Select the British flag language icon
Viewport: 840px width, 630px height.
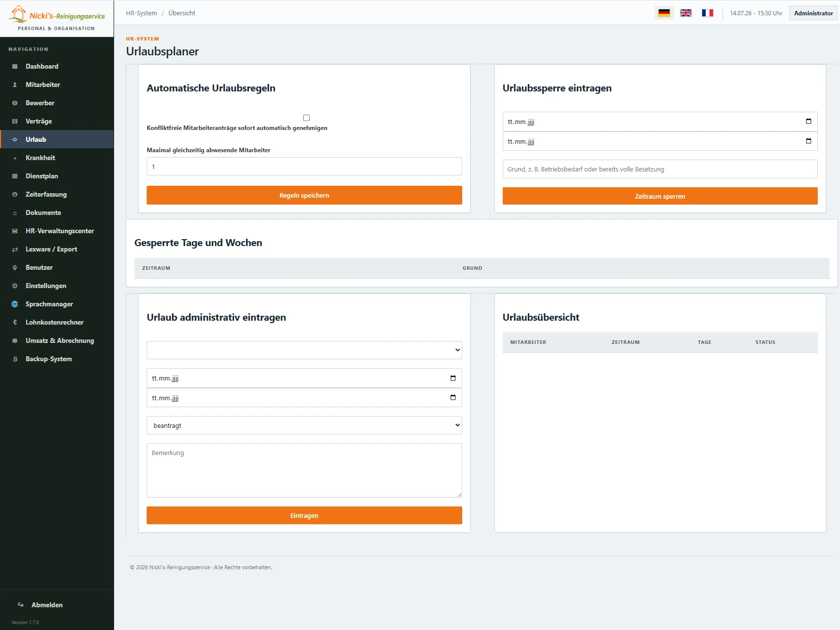tap(686, 13)
